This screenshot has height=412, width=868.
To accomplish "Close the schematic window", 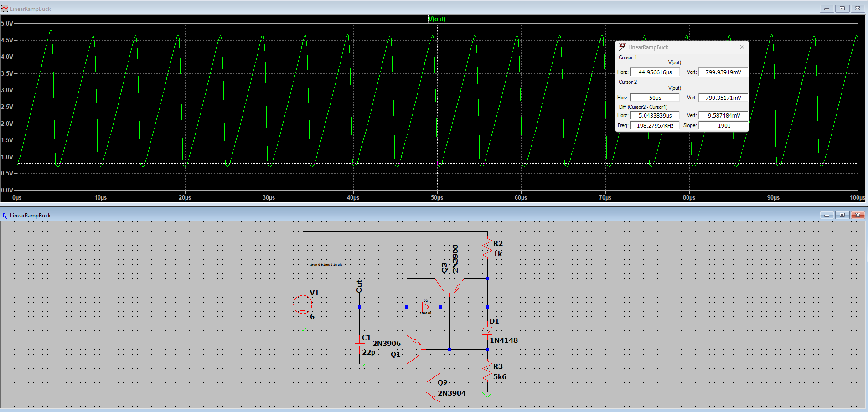I will [x=858, y=215].
